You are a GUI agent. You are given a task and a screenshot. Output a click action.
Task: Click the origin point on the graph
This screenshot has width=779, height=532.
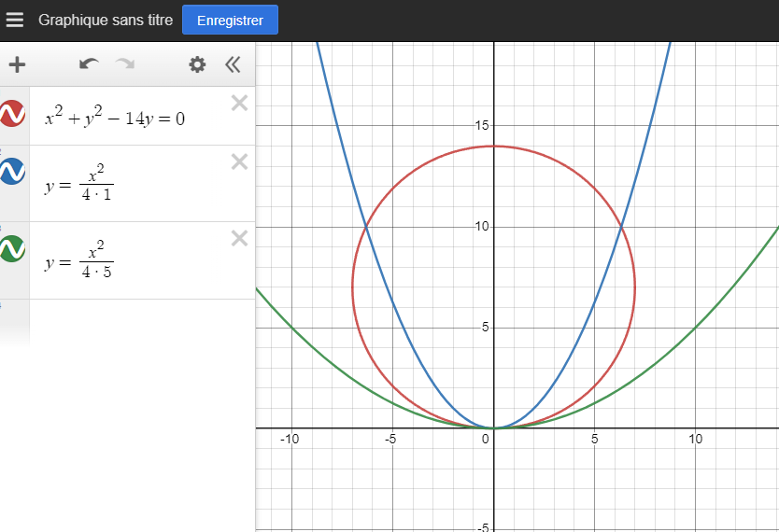tap(494, 427)
